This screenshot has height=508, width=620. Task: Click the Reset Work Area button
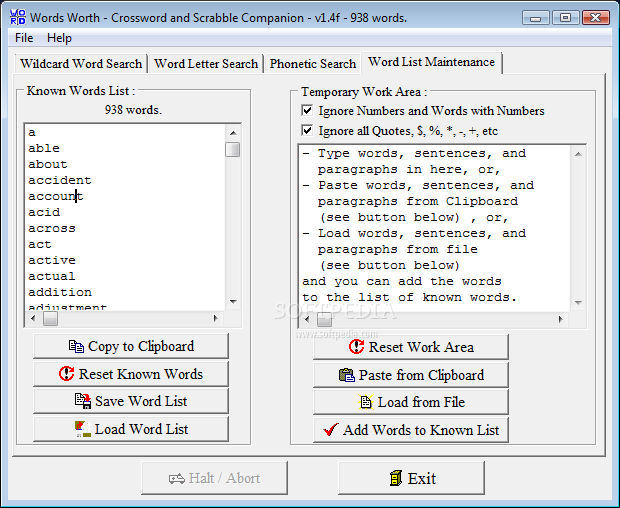(411, 347)
